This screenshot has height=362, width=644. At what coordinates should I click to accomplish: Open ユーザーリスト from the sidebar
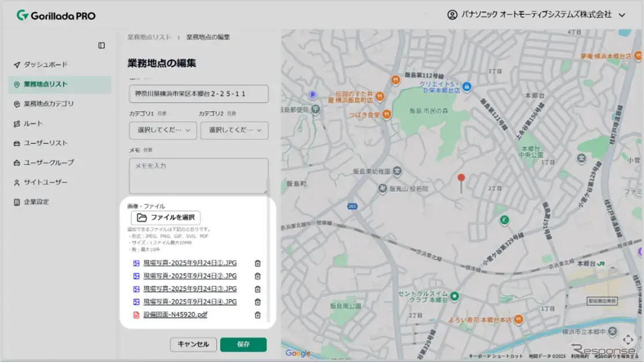(44, 143)
